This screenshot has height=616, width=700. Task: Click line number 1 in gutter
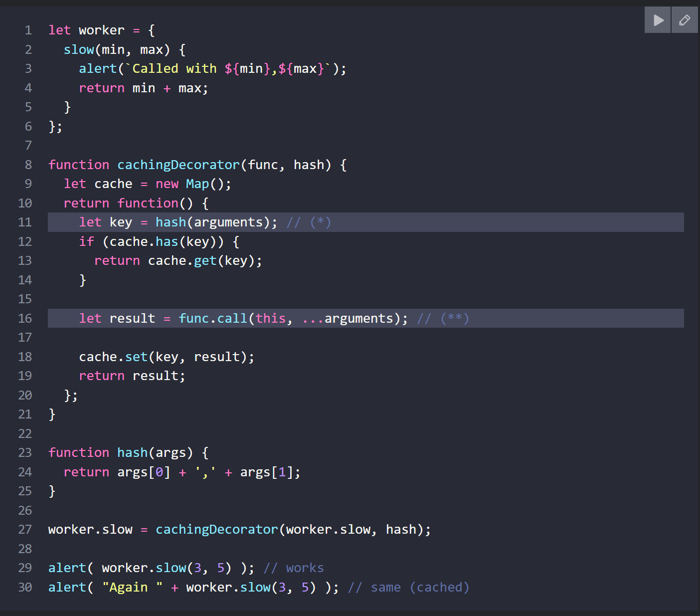[28, 30]
